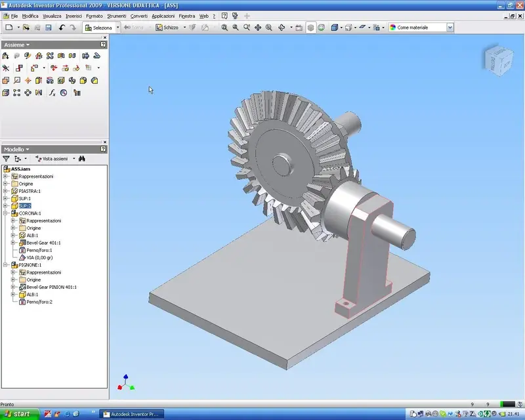Expand the PIASTRA:1 tree node

(x=5, y=191)
